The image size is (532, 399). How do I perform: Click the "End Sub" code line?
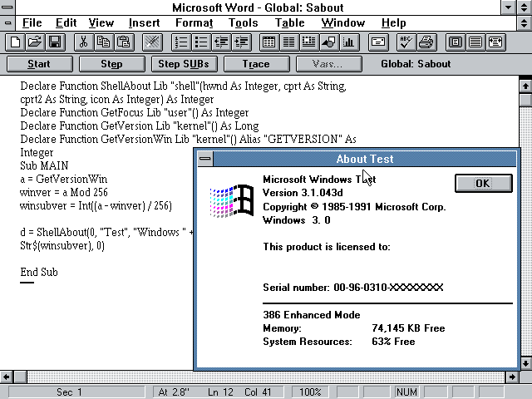(x=39, y=272)
